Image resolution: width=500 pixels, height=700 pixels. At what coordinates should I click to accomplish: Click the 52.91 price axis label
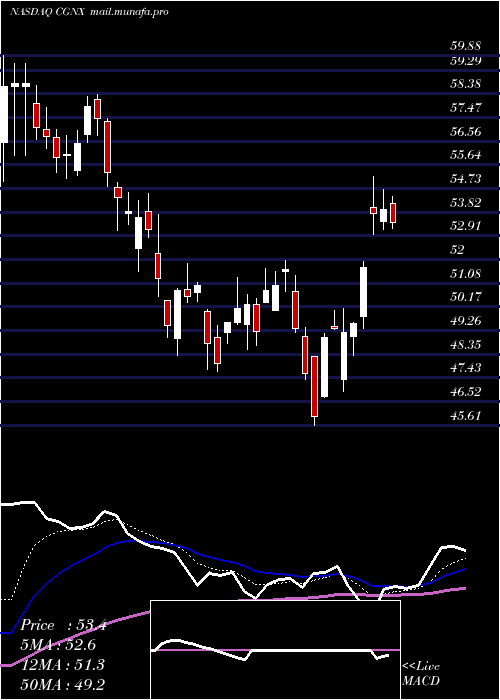465,226
